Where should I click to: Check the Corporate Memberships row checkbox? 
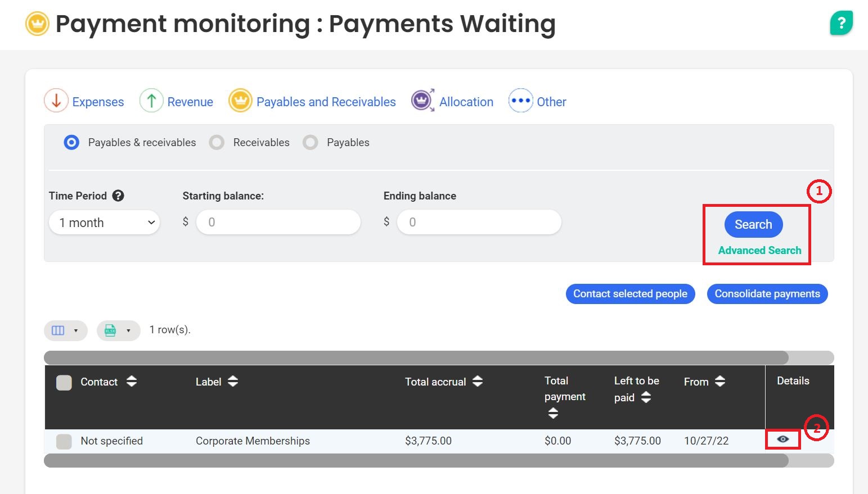click(x=64, y=441)
